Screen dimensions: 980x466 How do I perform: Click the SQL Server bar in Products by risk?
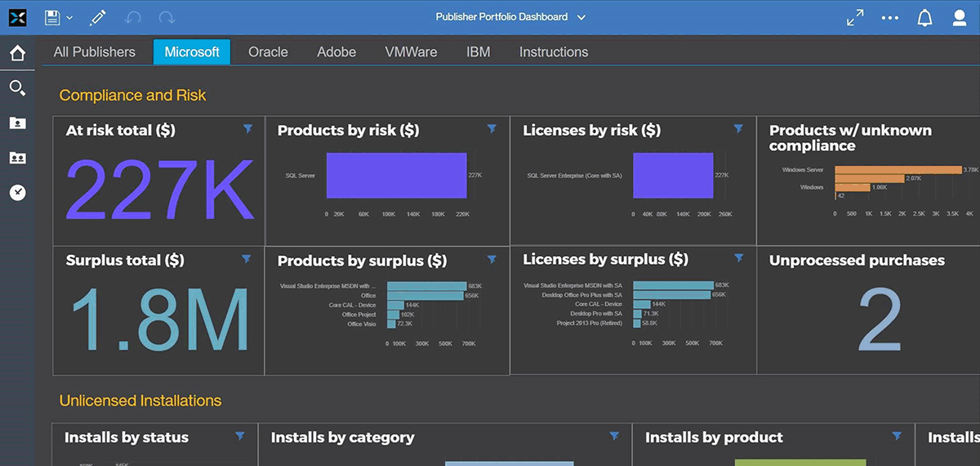(396, 175)
